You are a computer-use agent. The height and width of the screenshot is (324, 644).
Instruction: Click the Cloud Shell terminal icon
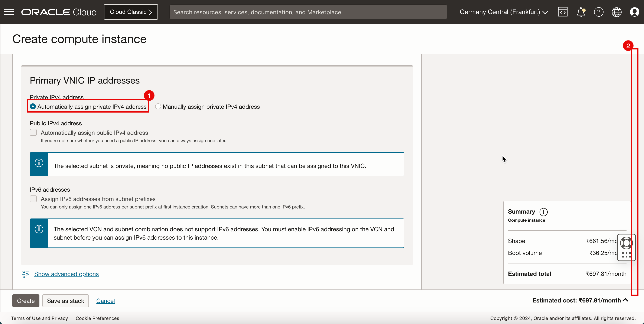coord(563,12)
